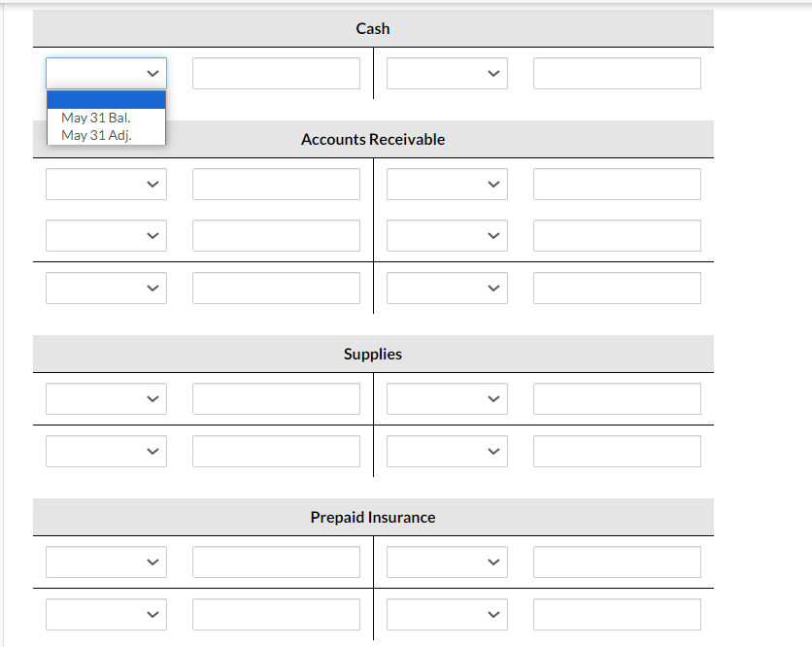Click the first debit amount field under Accounts Receivable
Screen dimensions: 812x647
tap(276, 184)
